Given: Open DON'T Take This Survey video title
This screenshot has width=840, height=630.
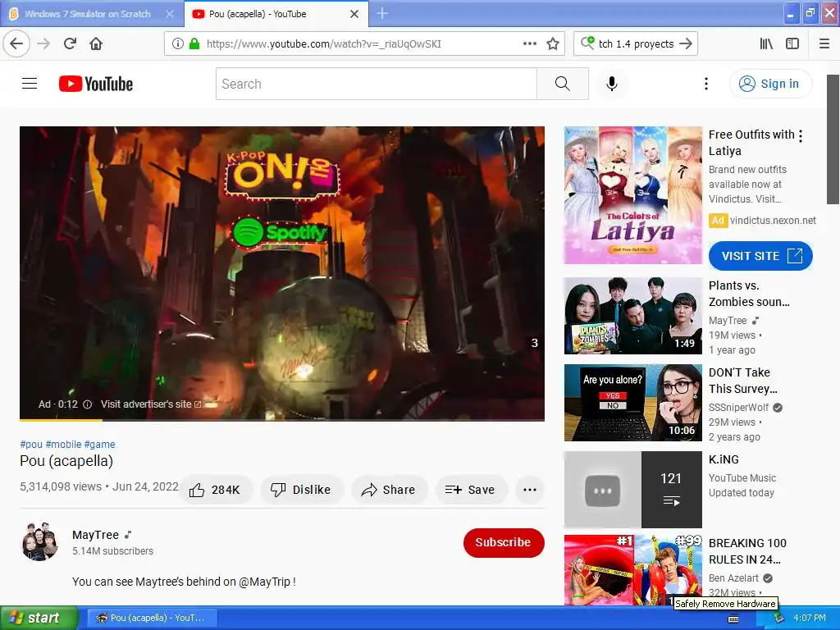Looking at the screenshot, I should pyautogui.click(x=742, y=381).
